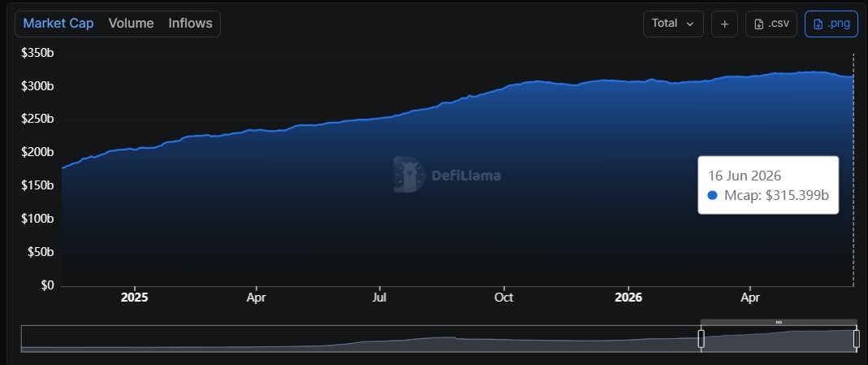Screen dimensions: 868x365
Task: Switch to the Market Cap tab
Action: click(58, 24)
